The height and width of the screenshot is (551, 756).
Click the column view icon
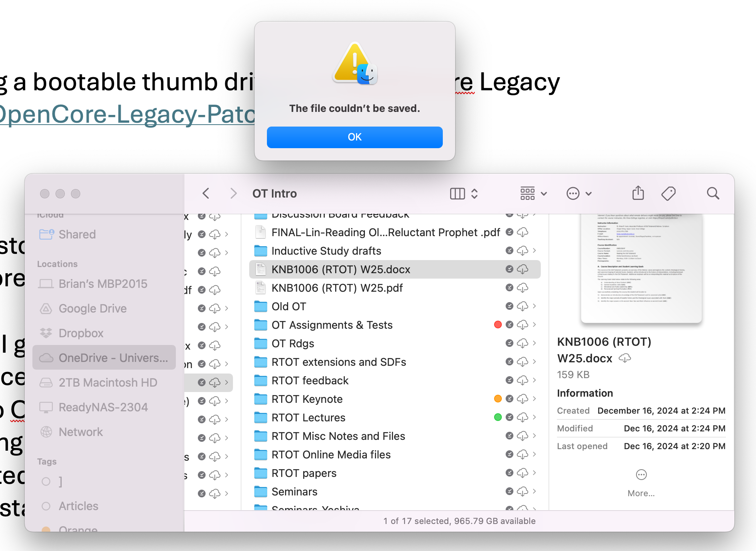pos(457,193)
